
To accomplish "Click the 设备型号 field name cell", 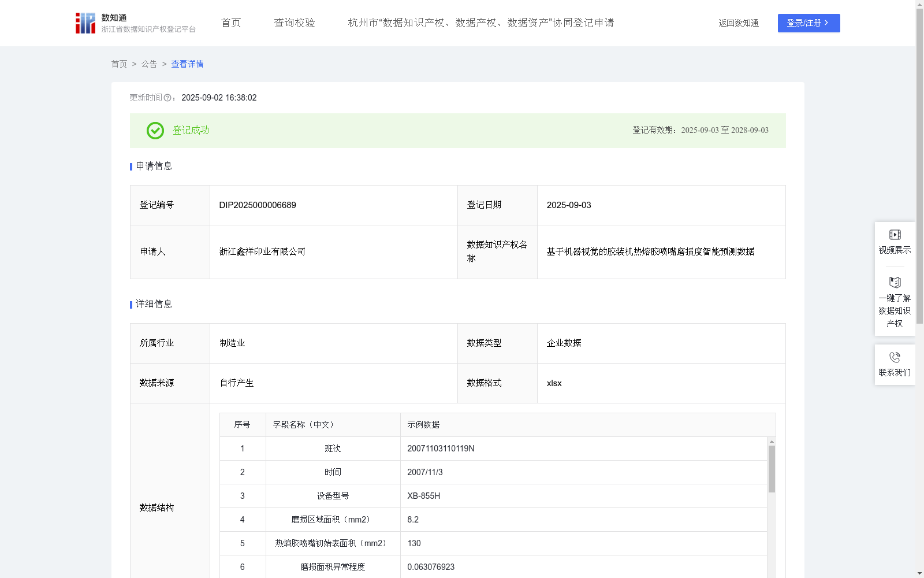I will pos(333,496).
